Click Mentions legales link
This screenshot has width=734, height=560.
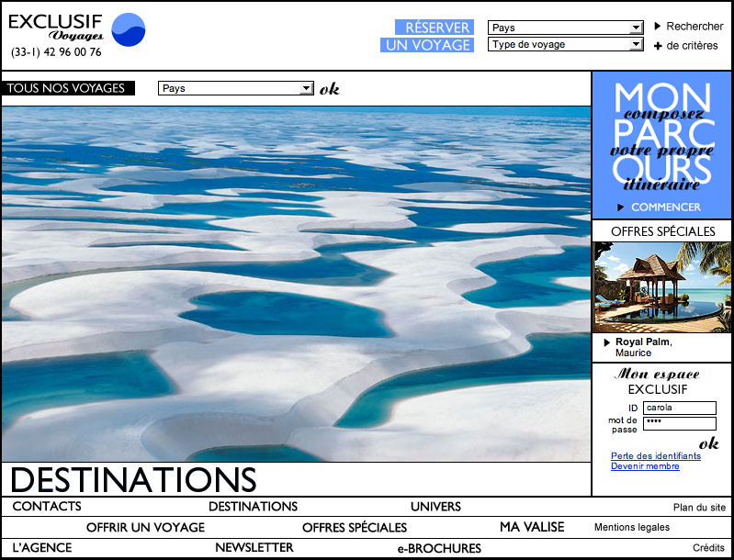[632, 527]
